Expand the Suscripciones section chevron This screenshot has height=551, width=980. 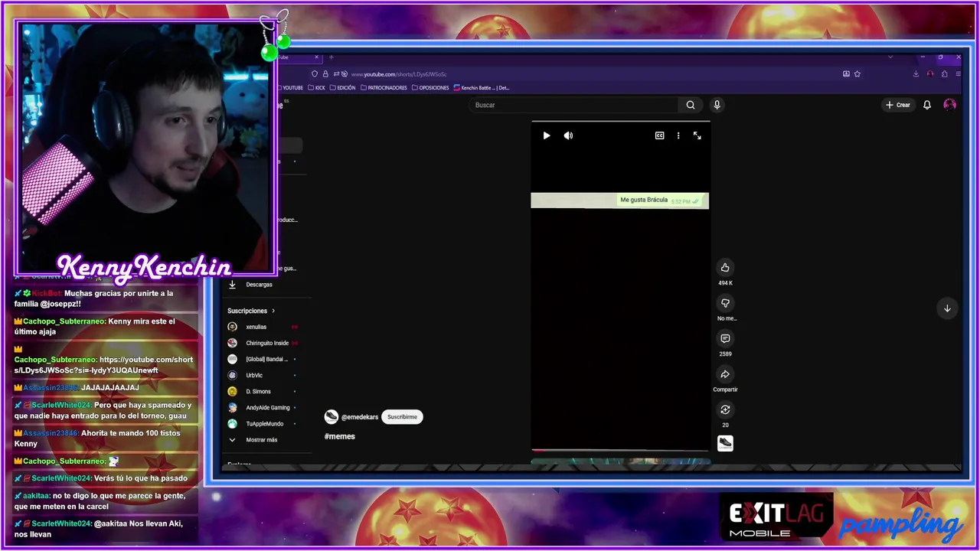pyautogui.click(x=273, y=311)
